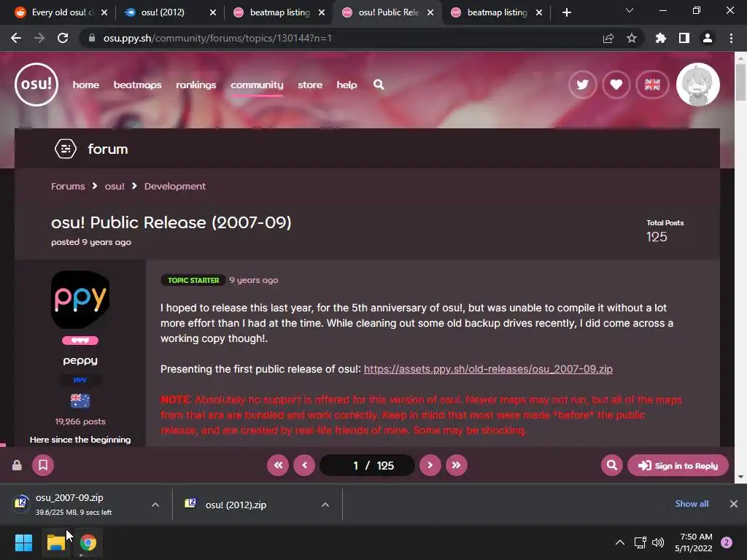The image size is (747, 560).
Task: Click the ppy group badge
Action: point(80,379)
